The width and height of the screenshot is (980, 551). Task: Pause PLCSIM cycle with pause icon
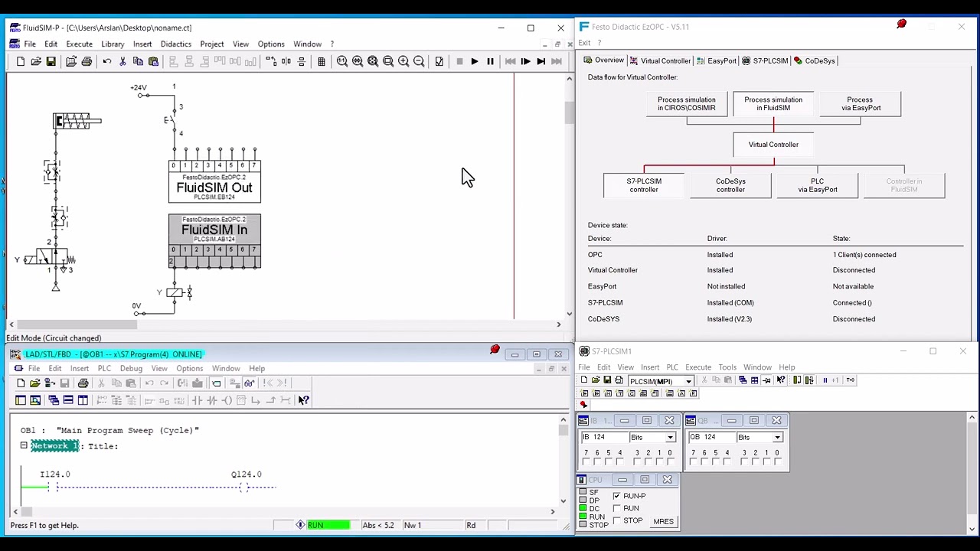tap(825, 380)
